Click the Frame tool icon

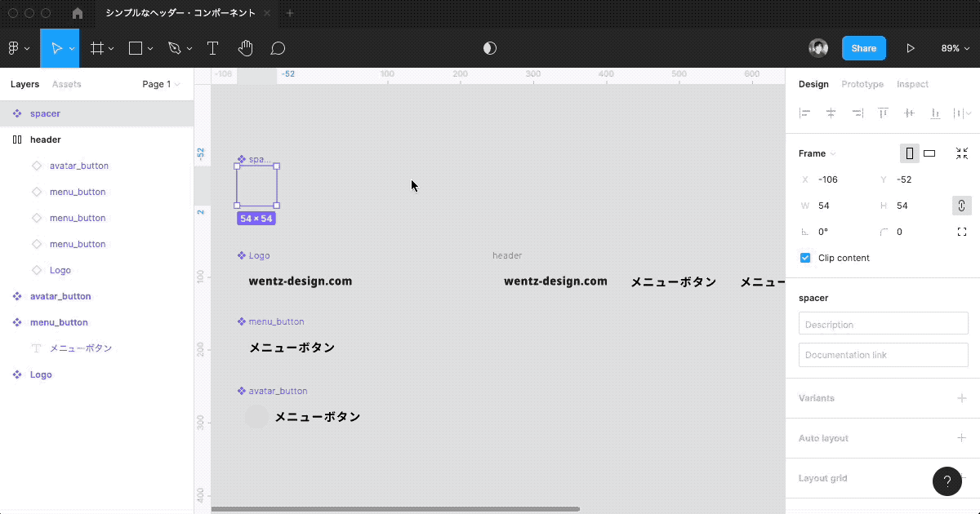pos(97,49)
